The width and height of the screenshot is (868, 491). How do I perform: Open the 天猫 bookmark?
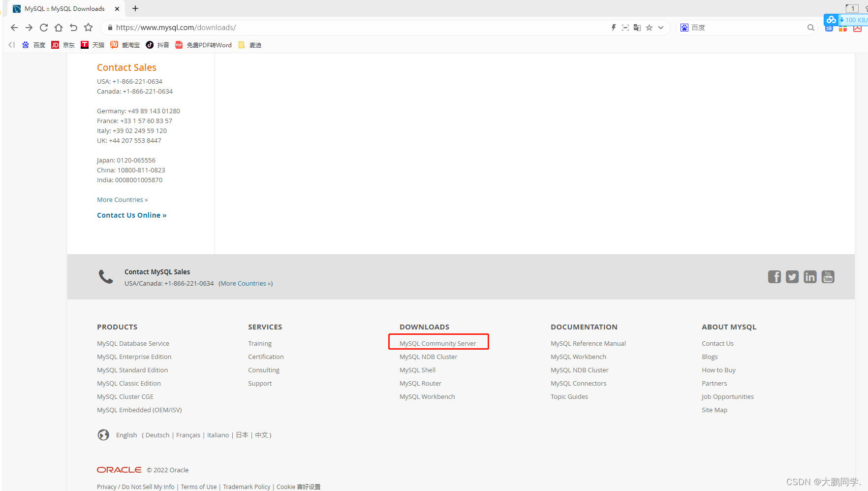93,45
